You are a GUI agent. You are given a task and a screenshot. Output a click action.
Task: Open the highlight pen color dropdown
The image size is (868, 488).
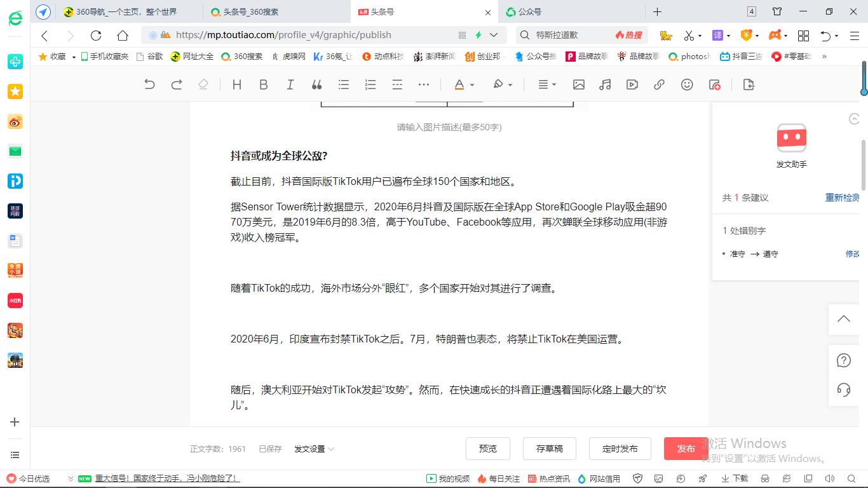coord(502,84)
